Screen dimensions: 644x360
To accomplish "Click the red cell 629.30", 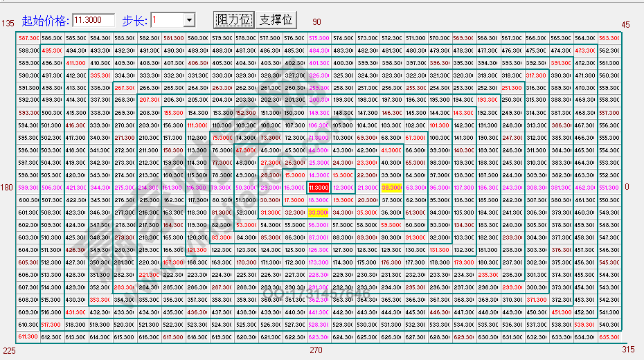I will pyautogui.click(x=464, y=337).
